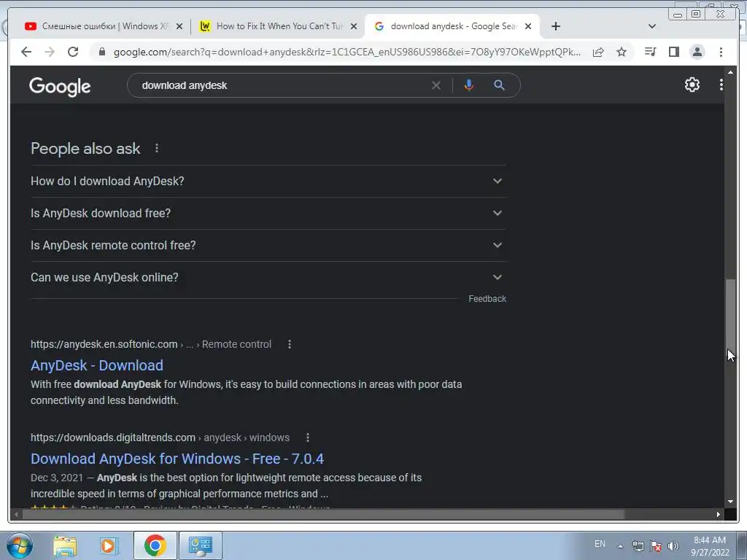Click the forward navigation arrow
This screenshot has height=560, width=747.
click(x=50, y=52)
